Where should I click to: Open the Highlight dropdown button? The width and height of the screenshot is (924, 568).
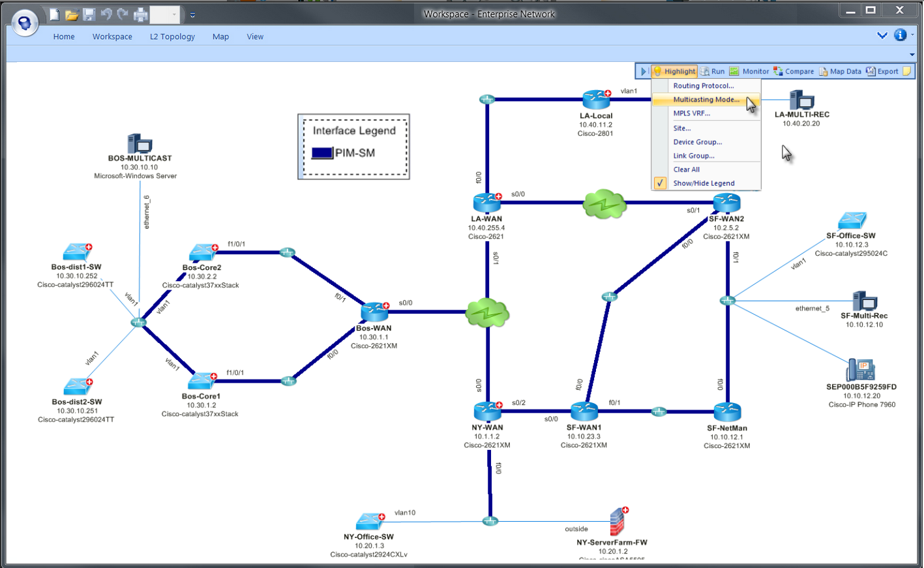674,71
